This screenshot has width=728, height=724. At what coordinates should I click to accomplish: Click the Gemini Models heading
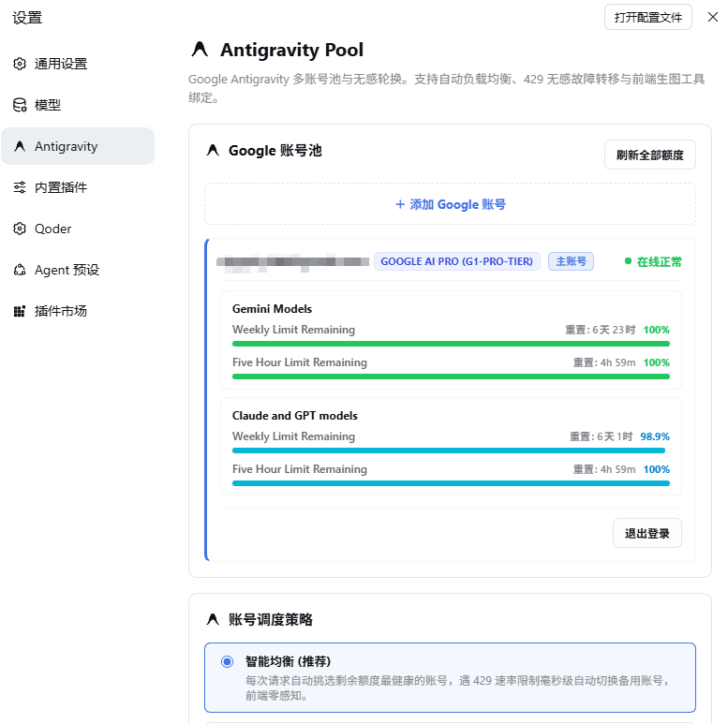(x=272, y=309)
